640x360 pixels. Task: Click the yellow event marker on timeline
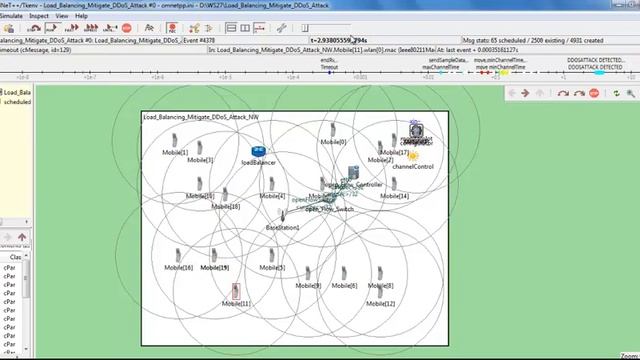coord(504,73)
